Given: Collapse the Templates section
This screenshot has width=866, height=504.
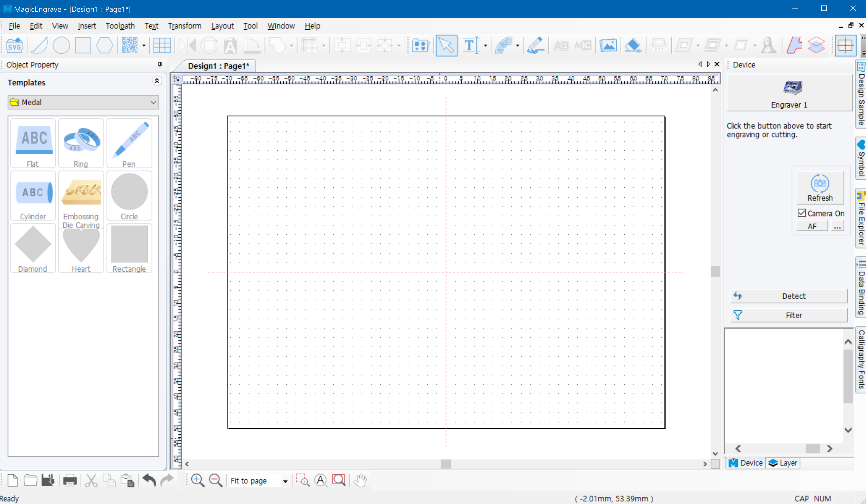Looking at the screenshot, I should [157, 81].
